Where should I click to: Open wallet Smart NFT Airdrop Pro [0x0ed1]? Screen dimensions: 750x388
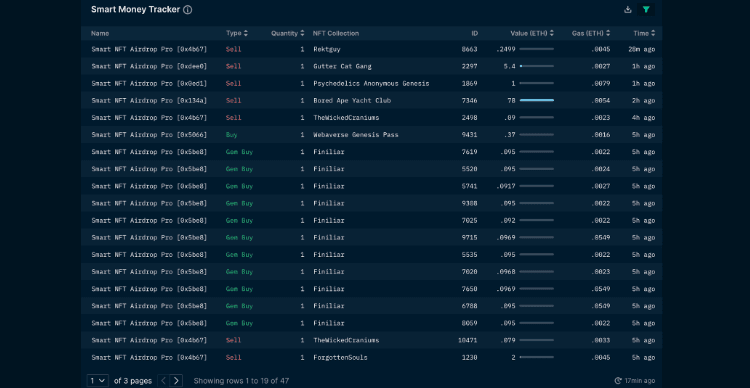click(149, 84)
